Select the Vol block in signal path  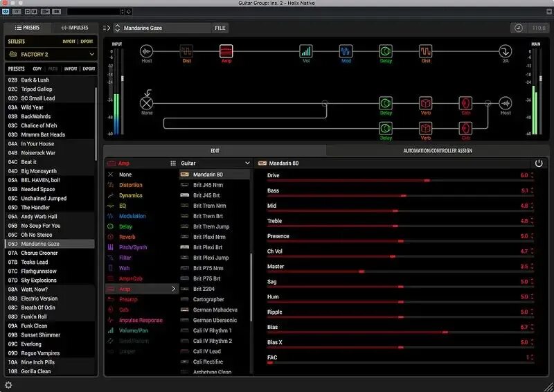pos(306,51)
